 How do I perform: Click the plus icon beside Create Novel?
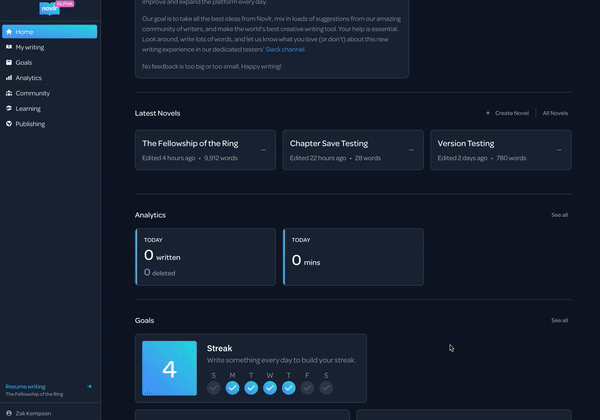pos(488,113)
